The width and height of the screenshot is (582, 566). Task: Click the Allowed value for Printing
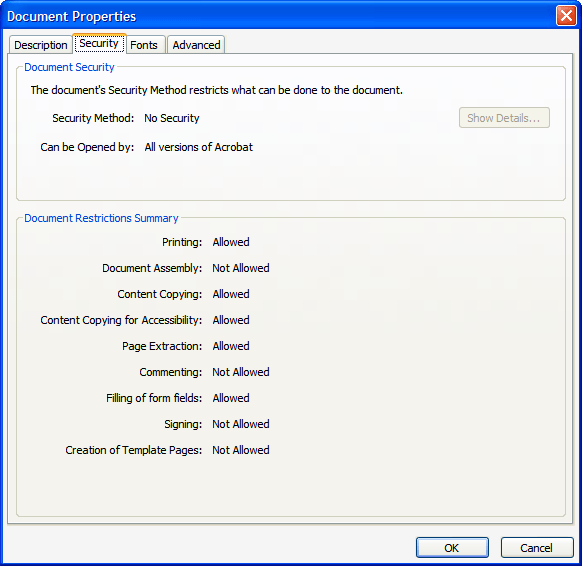tap(231, 242)
